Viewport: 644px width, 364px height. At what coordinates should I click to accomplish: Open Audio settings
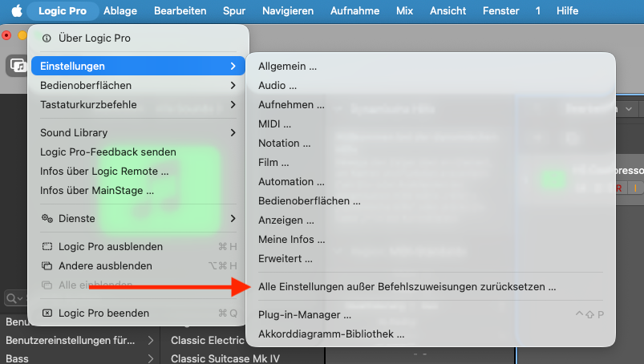tap(431, 85)
